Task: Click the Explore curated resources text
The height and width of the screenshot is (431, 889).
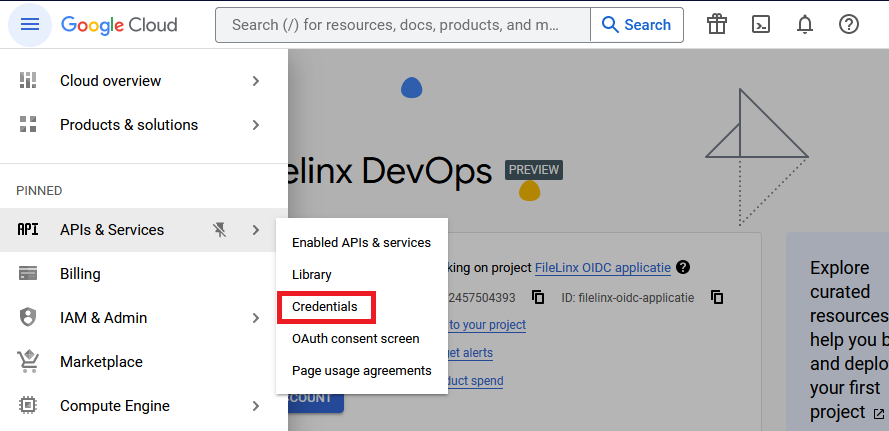Action: [x=849, y=340]
